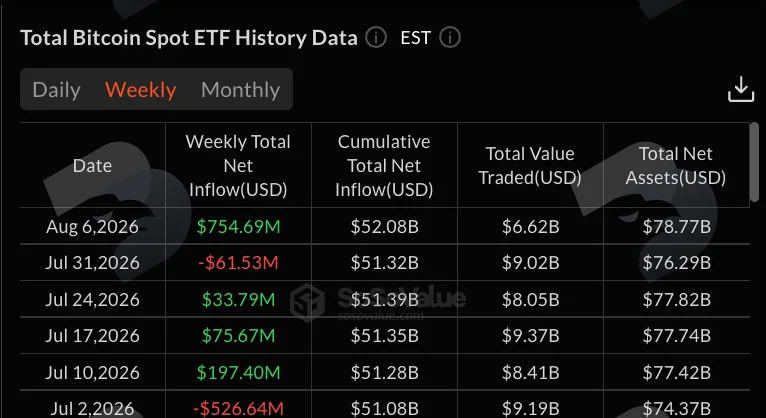The height and width of the screenshot is (418, 766).
Task: Select the Weekly tab
Action: tap(141, 90)
